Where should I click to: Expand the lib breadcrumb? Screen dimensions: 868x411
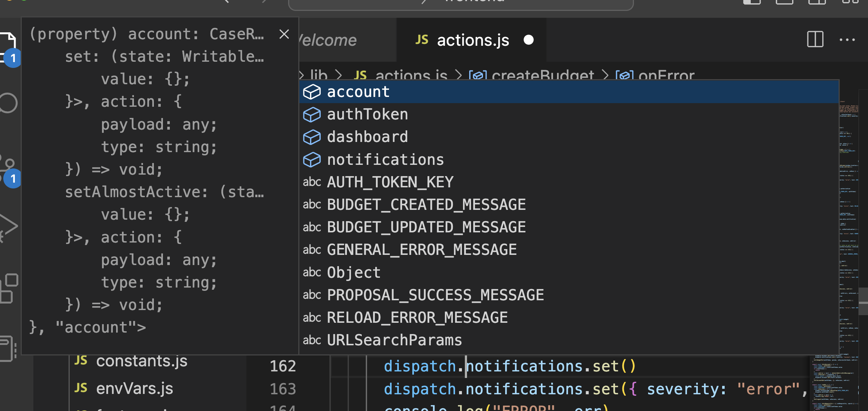click(x=319, y=75)
